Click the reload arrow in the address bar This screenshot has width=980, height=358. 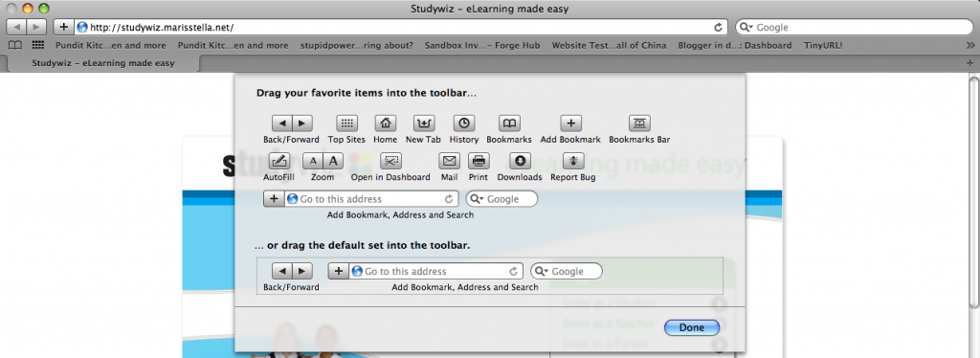(x=718, y=28)
